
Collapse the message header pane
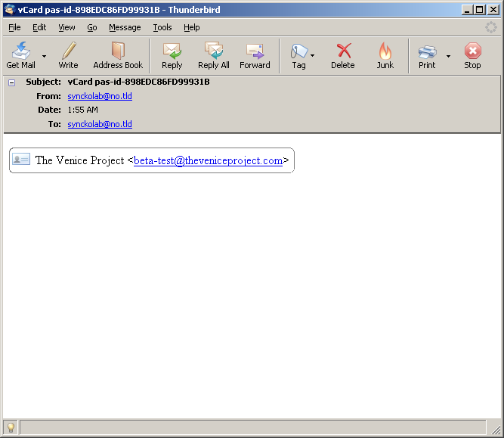click(x=11, y=83)
